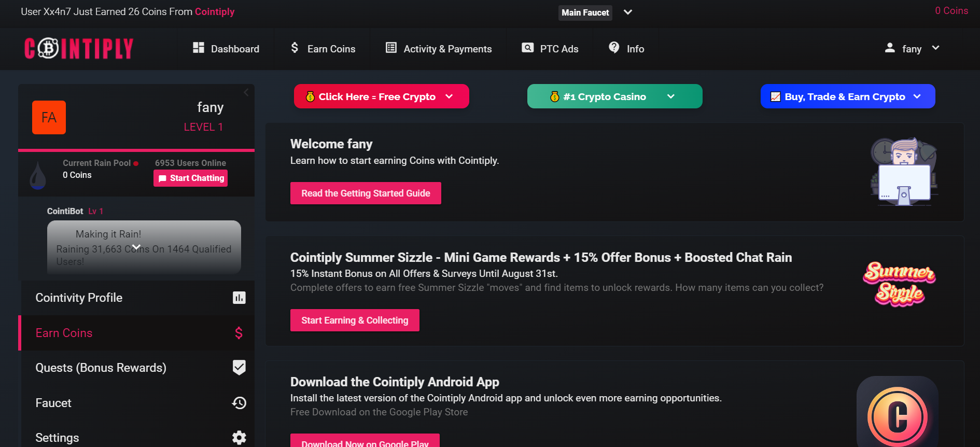Click the Cointiply Summer Sizzle heading

pos(541,257)
